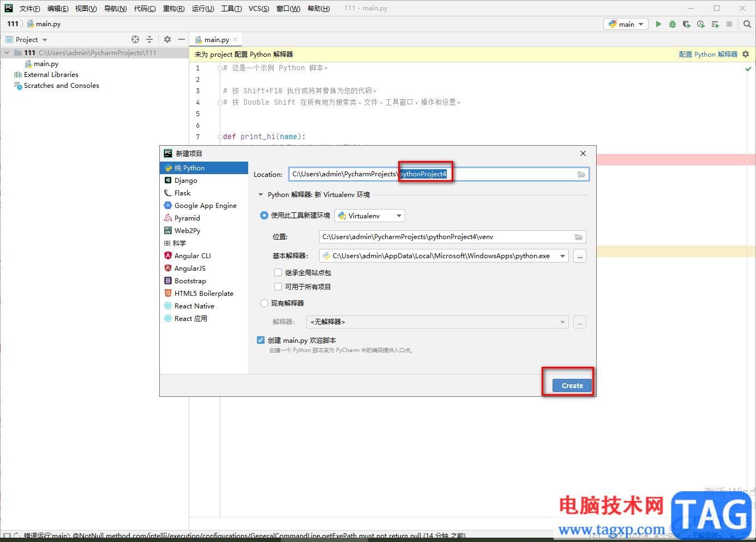
Task: Open the 无解释器 interpreter dropdown
Action: coord(437,322)
